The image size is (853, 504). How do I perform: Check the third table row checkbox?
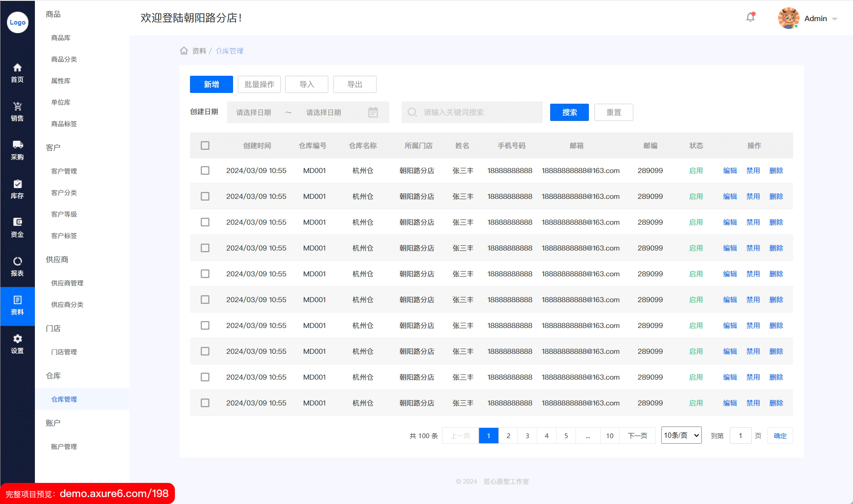205,222
